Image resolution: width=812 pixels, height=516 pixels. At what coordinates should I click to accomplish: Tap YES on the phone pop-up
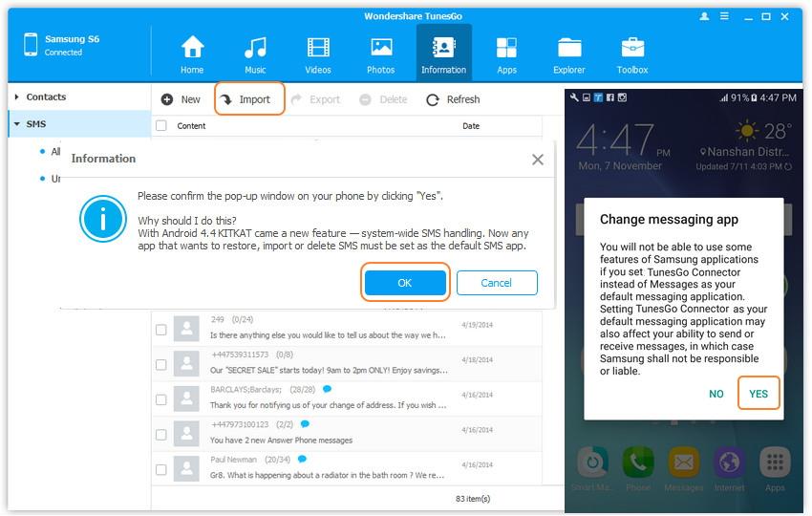[759, 394]
